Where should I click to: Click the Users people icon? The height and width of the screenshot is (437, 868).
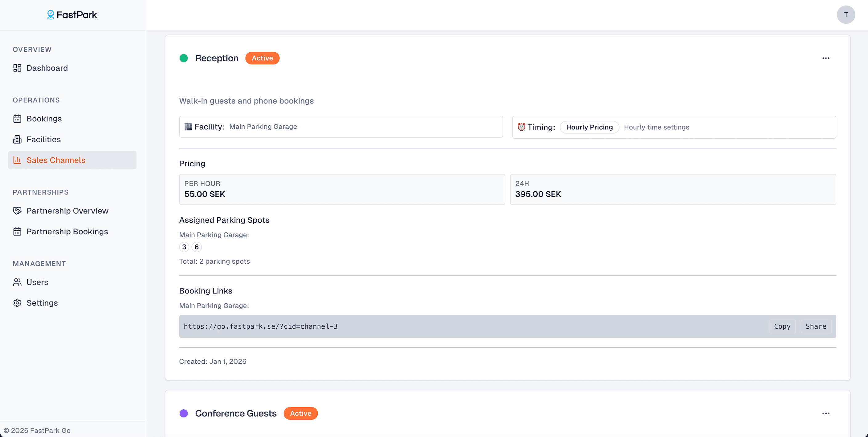pos(17,282)
